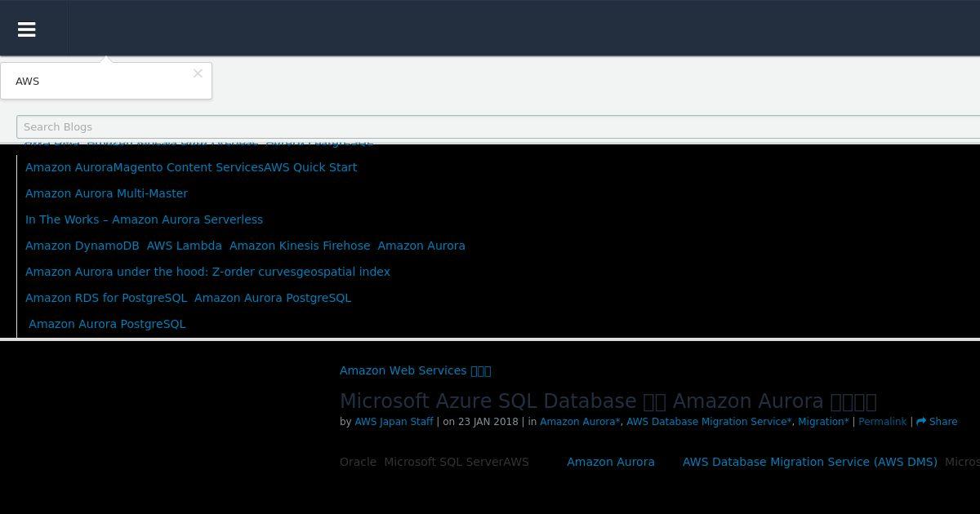Open the Migration* category link

[823, 422]
